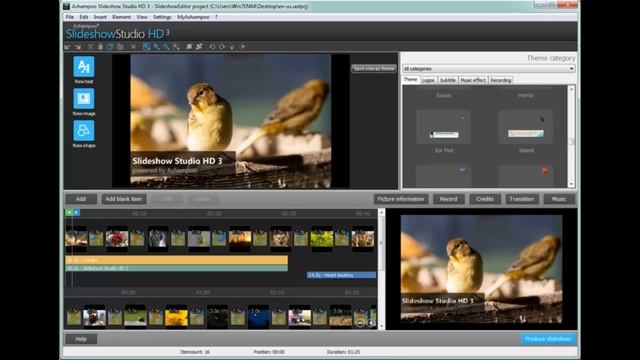Select the Theme tab
Image resolution: width=640 pixels, height=360 pixels.
[x=411, y=80]
